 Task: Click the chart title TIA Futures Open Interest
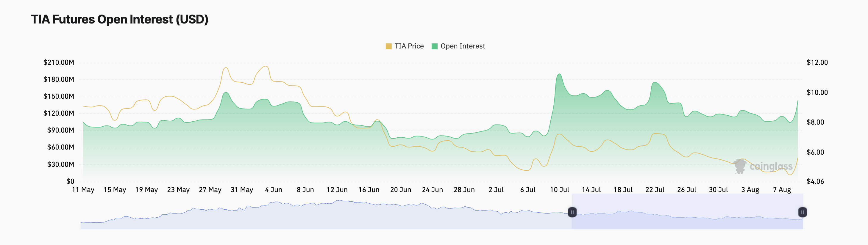point(120,19)
